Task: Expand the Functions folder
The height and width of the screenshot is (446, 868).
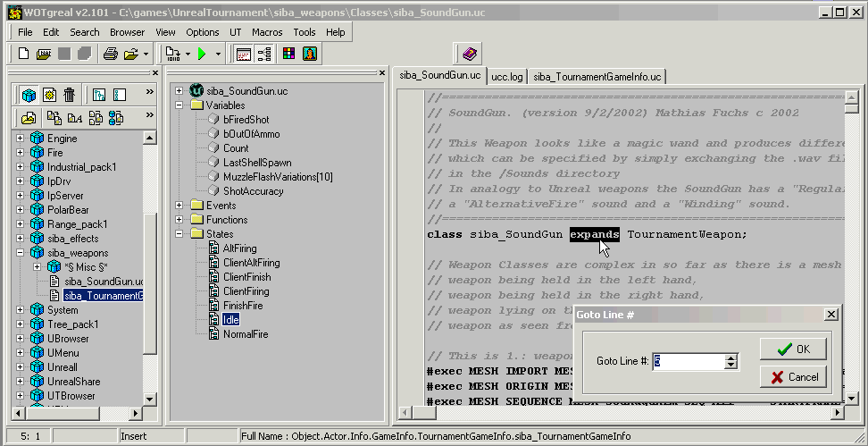Action: click(x=179, y=220)
